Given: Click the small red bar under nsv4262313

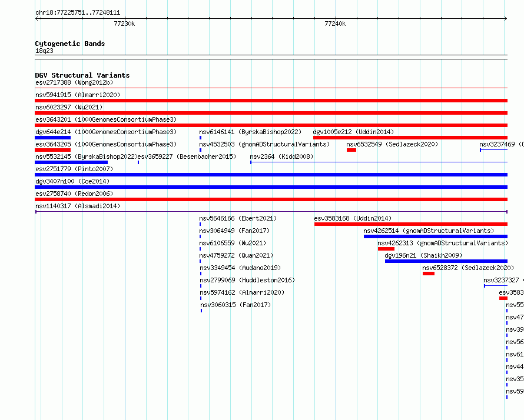Looking at the screenshot, I should (386, 249).
